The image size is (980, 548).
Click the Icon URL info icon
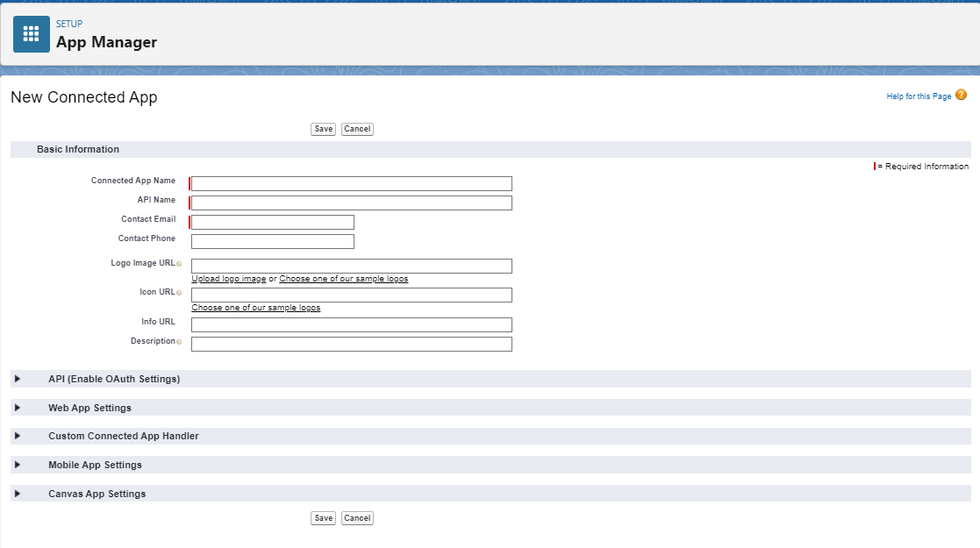pos(179,293)
